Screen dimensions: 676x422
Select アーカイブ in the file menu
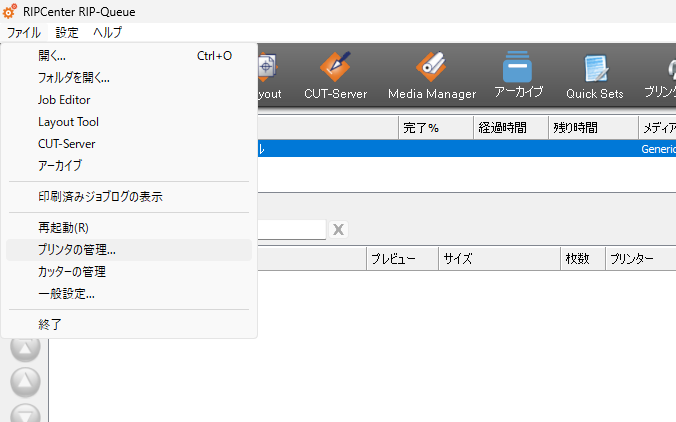click(x=129, y=166)
